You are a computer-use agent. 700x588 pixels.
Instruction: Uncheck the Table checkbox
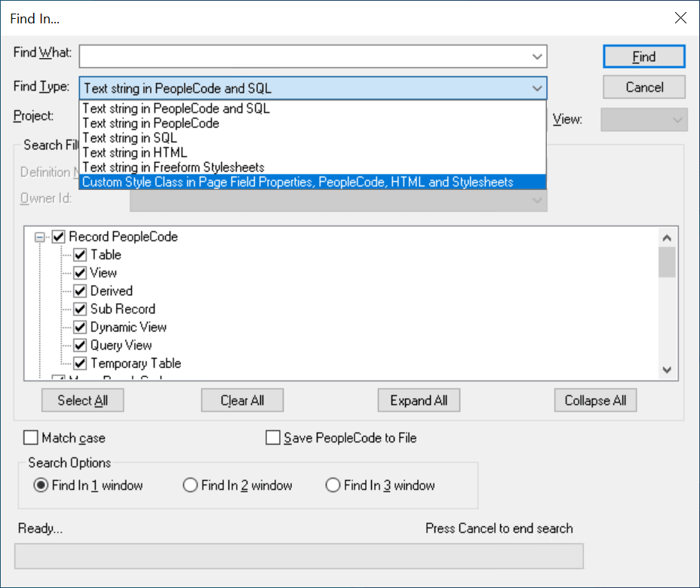click(x=80, y=255)
